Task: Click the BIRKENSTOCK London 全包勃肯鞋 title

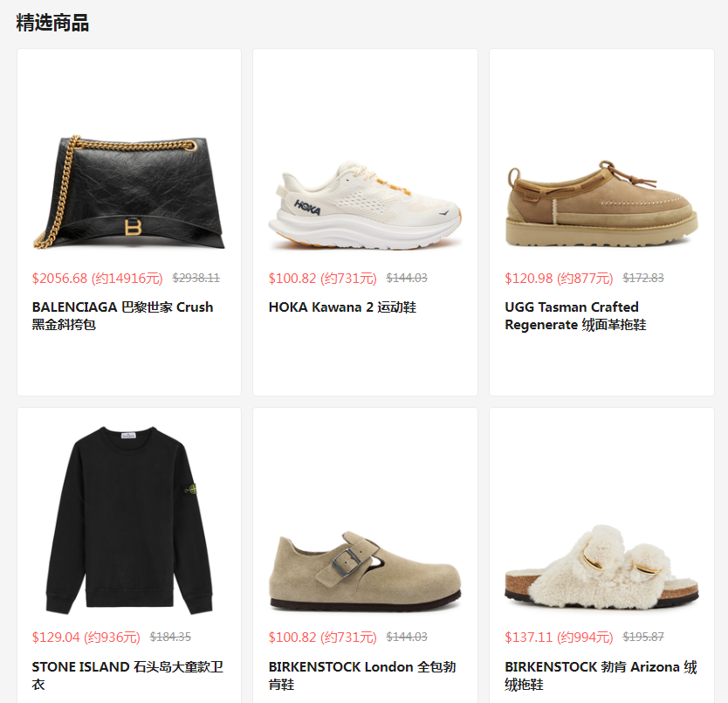Action: [362, 675]
